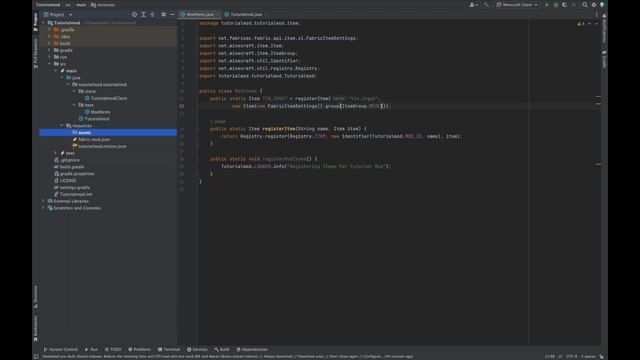Select tutorialmod.mixins.json file
The width and height of the screenshot is (640, 360).
click(x=99, y=146)
